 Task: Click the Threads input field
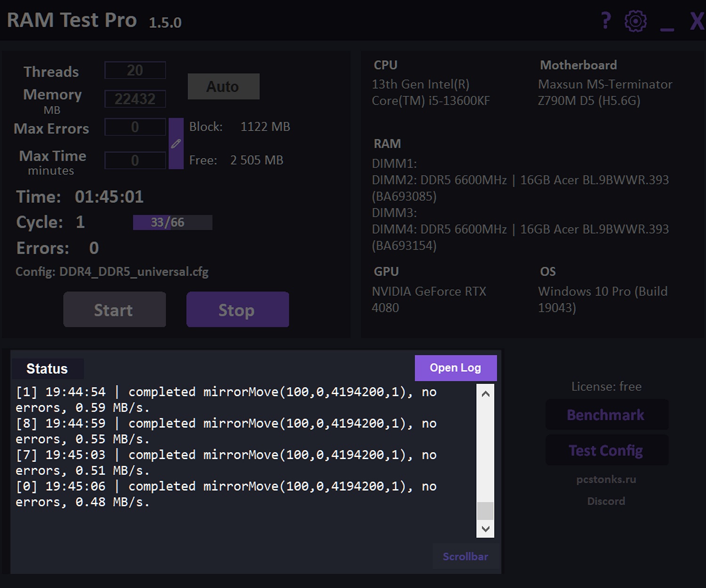pyautogui.click(x=135, y=71)
